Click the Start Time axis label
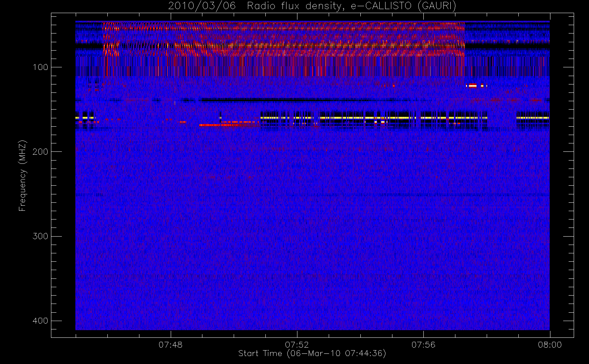Viewport: 589px width, 364px height. click(312, 353)
